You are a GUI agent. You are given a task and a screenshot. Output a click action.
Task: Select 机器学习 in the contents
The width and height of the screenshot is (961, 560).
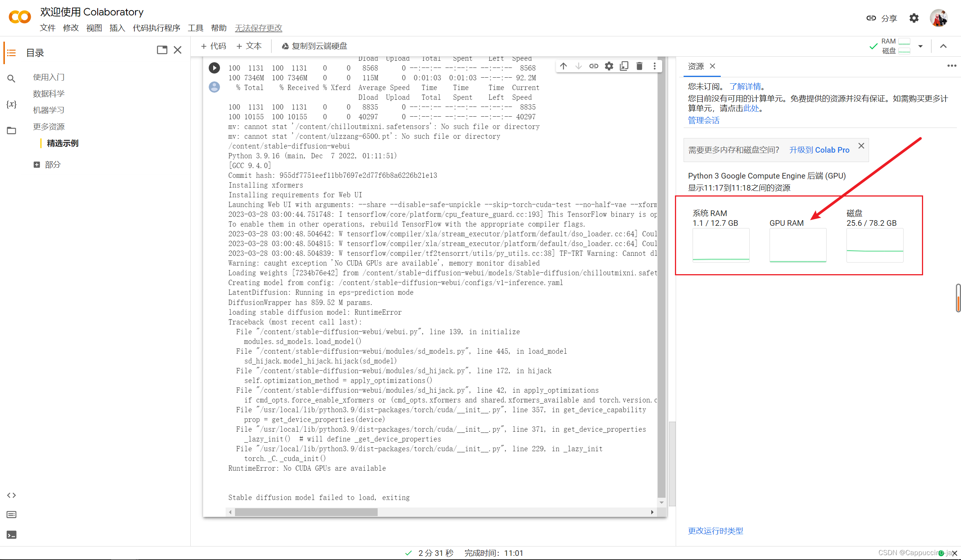49,110
